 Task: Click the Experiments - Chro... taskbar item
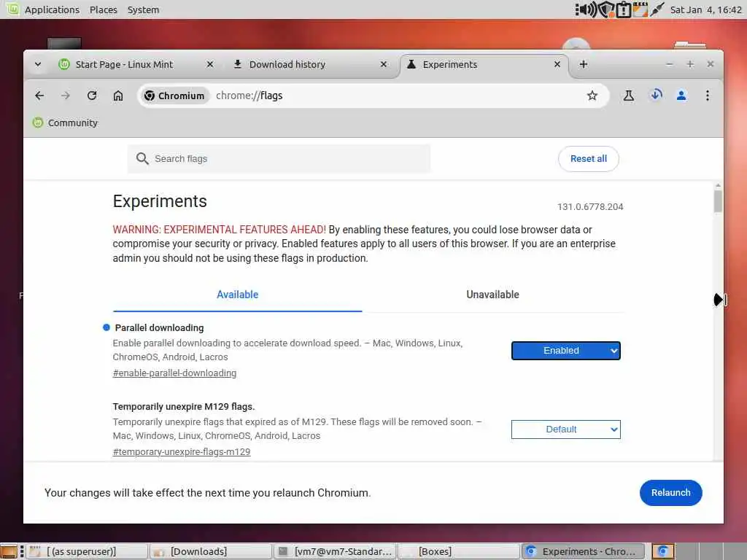583,551
